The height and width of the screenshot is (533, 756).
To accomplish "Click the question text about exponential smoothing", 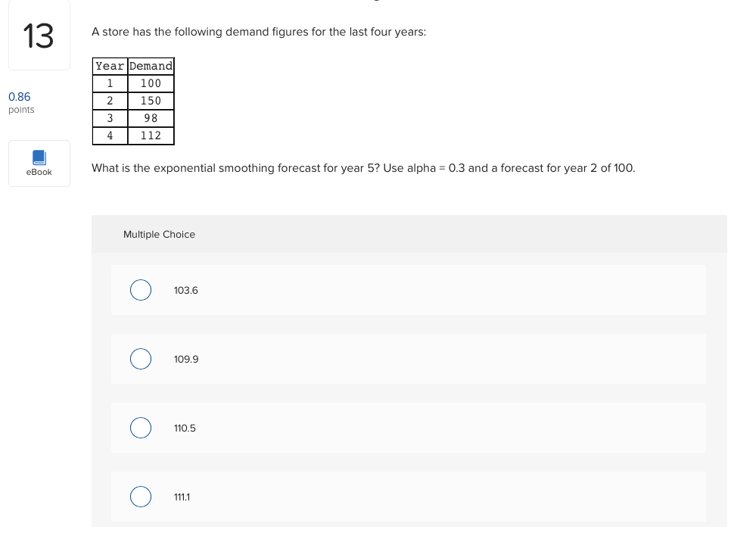I will (363, 168).
